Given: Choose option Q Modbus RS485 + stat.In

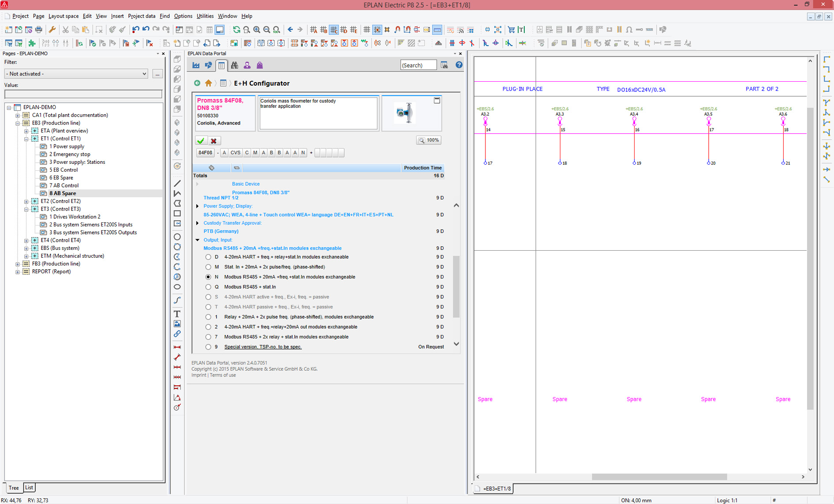Looking at the screenshot, I should pyautogui.click(x=208, y=287).
